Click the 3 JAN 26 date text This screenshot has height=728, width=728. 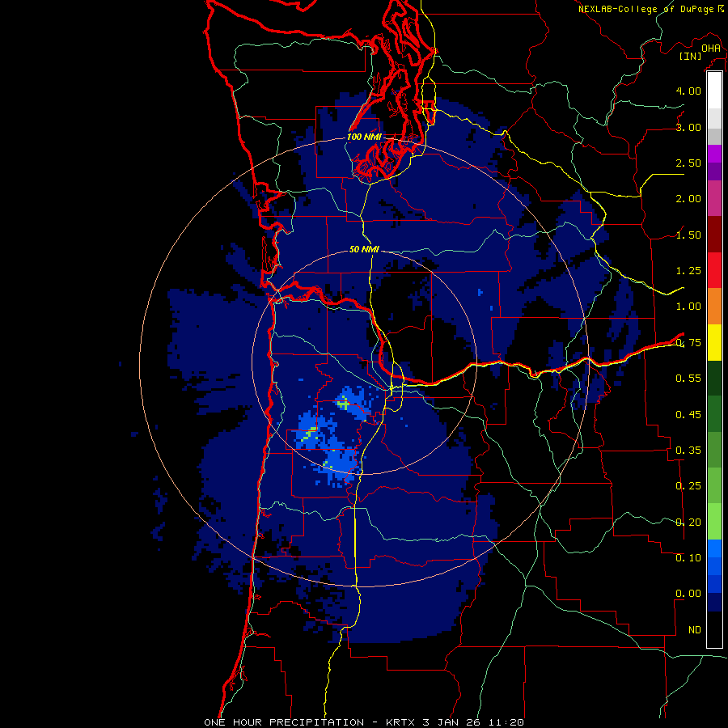tap(451, 722)
